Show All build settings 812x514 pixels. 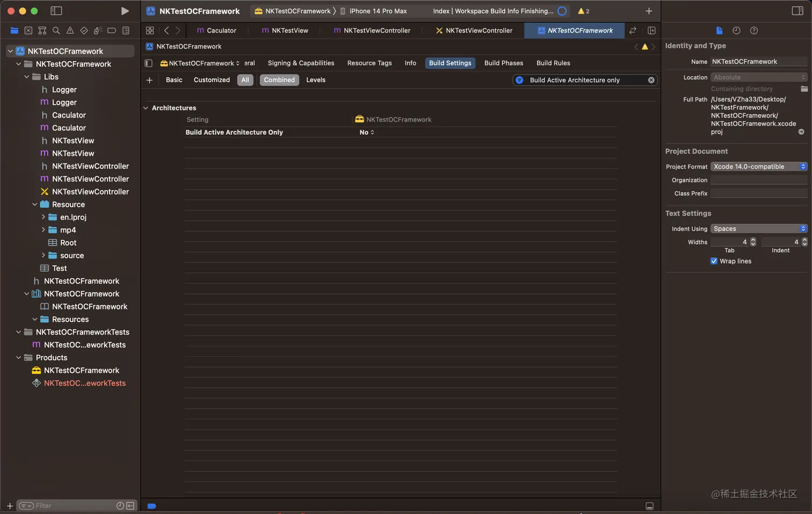point(245,80)
